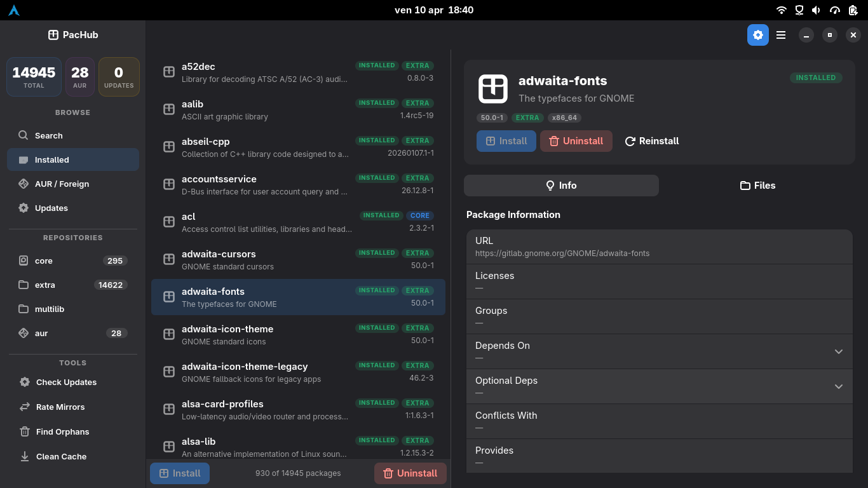Image resolution: width=868 pixels, height=488 pixels.
Task: Open AUR / Foreign packages view
Action: pyautogui.click(x=73, y=184)
